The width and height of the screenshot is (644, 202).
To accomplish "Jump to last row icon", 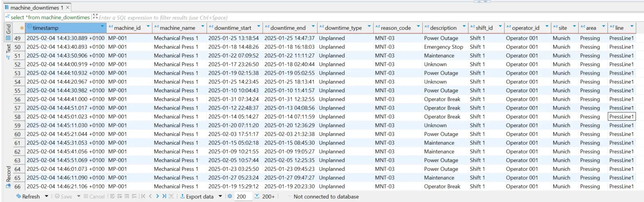I will click(x=164, y=196).
